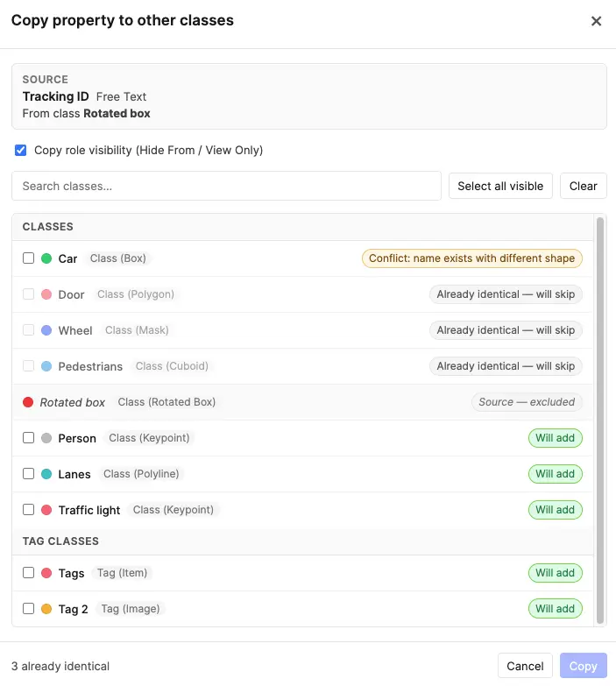Click the Class (Cuboid) type label
616x686 pixels.
click(x=172, y=365)
